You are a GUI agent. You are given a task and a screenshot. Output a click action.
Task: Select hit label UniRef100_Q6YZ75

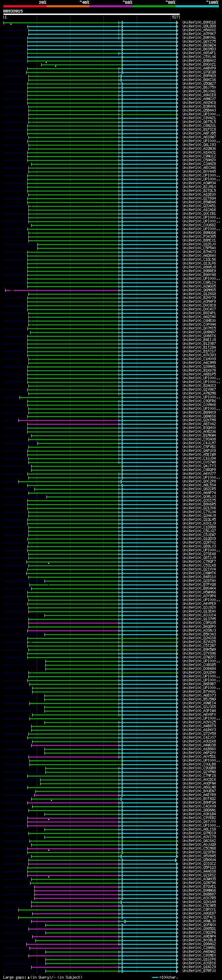199,41
